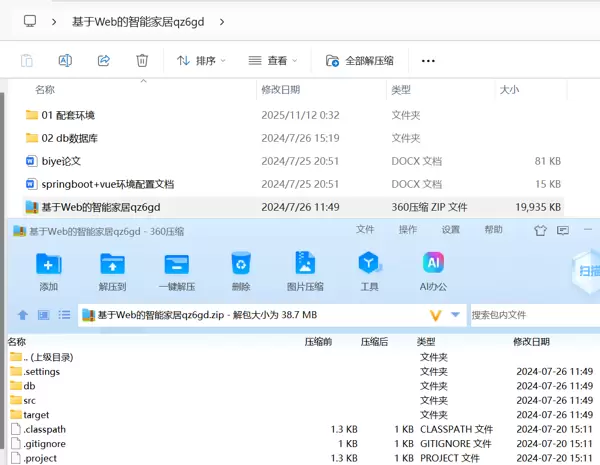The width and height of the screenshot is (600, 465).
Task: Click the 搜索包内文件 search field
Action: point(530,315)
